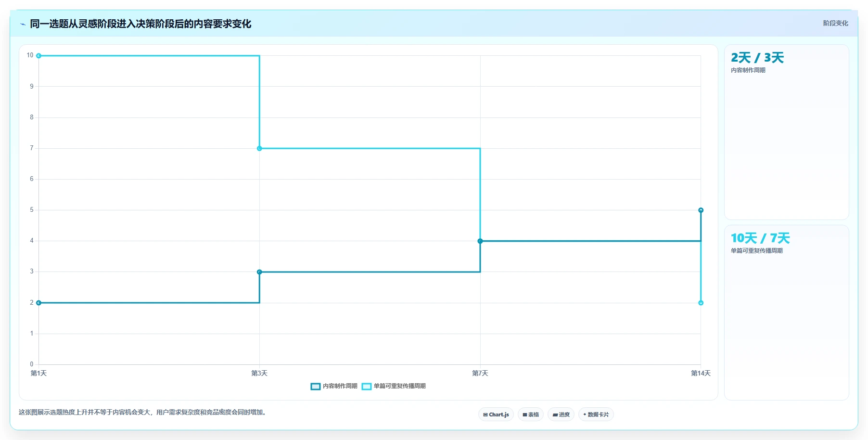Click the 内容制作周期 caption in side card
Viewport: 868px width, 440px height.
pos(748,70)
